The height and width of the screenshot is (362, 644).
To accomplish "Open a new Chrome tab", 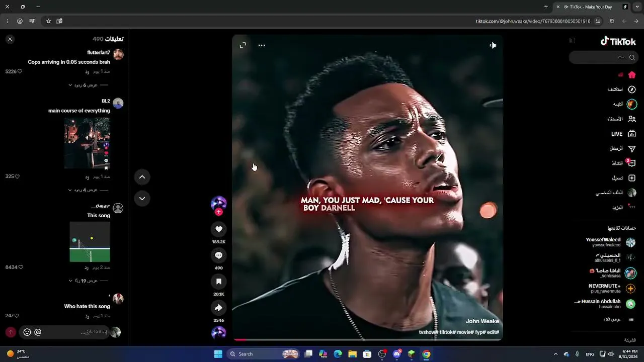I will (x=546, y=7).
